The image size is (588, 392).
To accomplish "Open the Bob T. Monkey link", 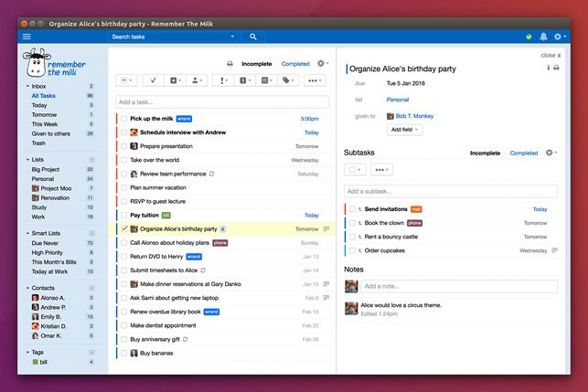I will (414, 116).
